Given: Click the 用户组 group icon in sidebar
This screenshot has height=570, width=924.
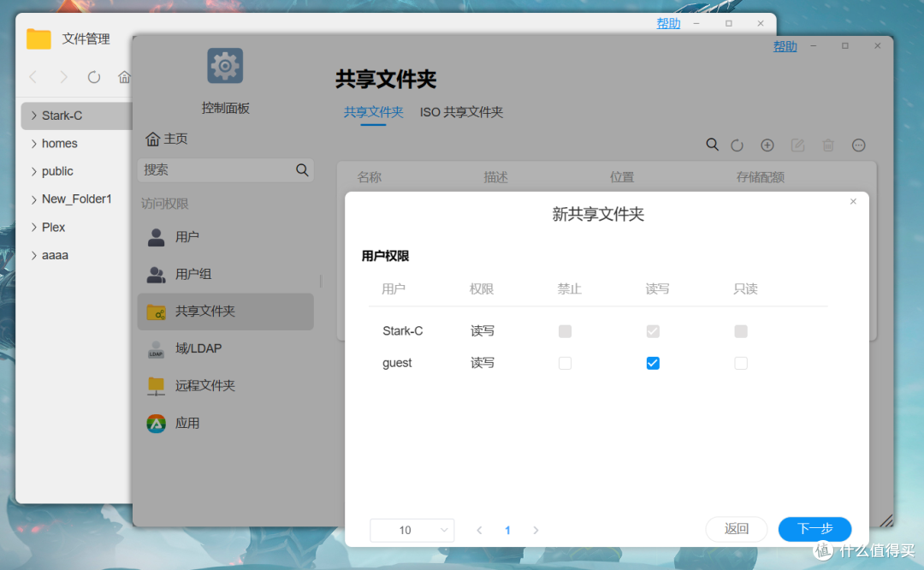Looking at the screenshot, I should click(157, 274).
